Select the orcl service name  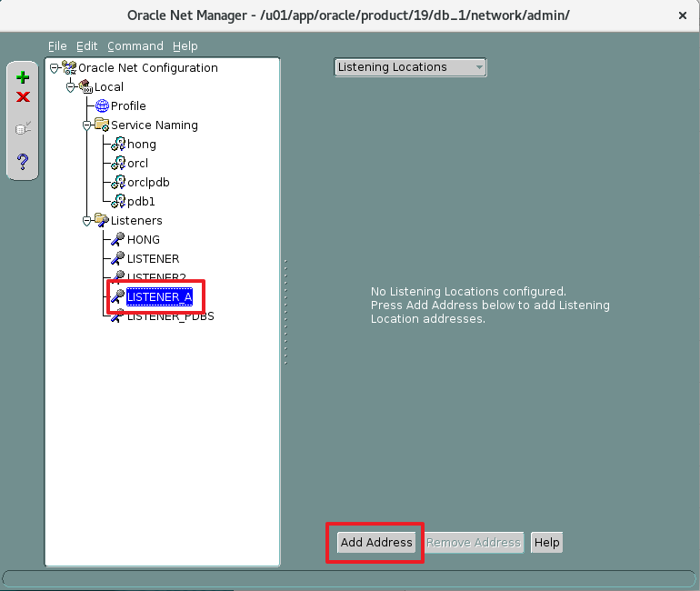pyautogui.click(x=137, y=164)
